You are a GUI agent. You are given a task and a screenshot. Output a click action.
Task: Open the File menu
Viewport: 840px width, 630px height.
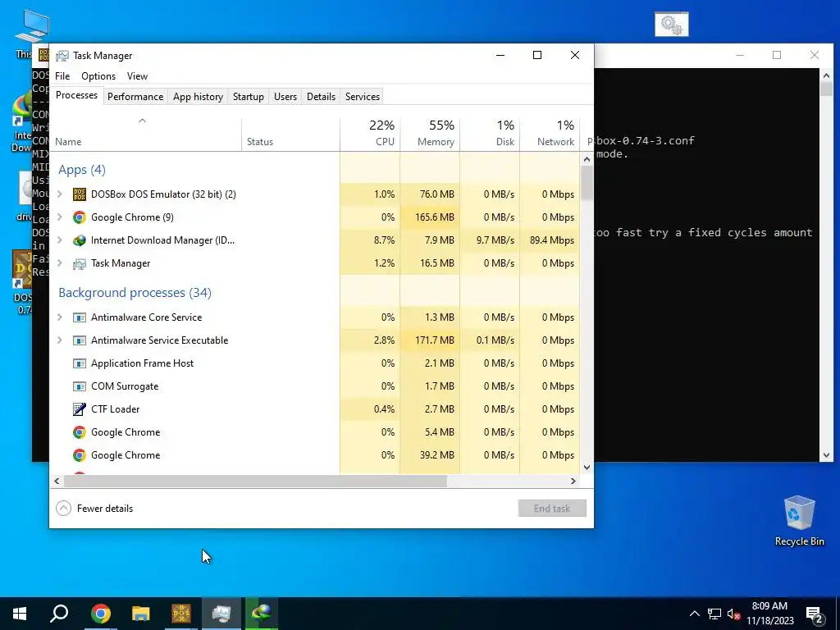click(x=62, y=76)
